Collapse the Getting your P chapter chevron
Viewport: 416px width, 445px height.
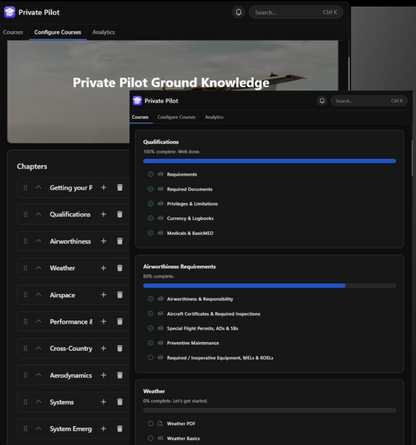(x=38, y=187)
